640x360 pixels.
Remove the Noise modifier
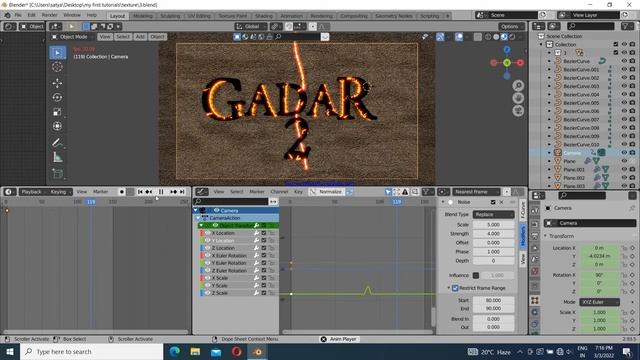[x=502, y=202]
